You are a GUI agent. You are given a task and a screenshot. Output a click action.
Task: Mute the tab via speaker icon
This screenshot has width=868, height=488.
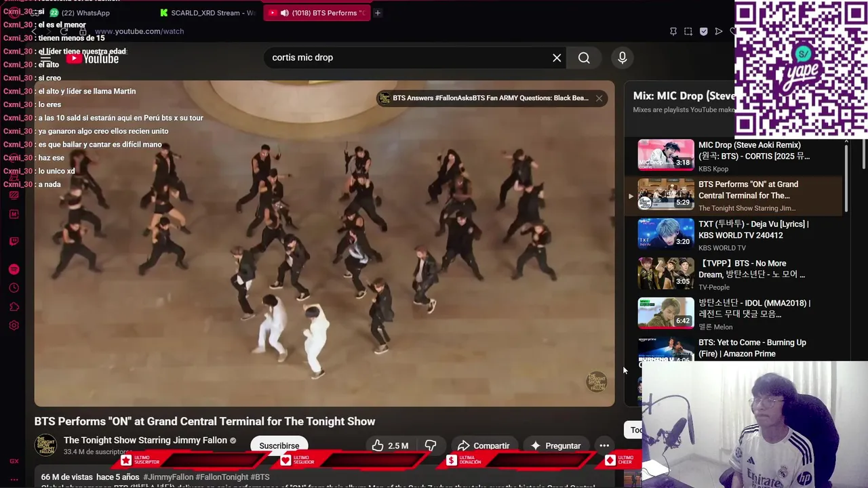tap(284, 13)
